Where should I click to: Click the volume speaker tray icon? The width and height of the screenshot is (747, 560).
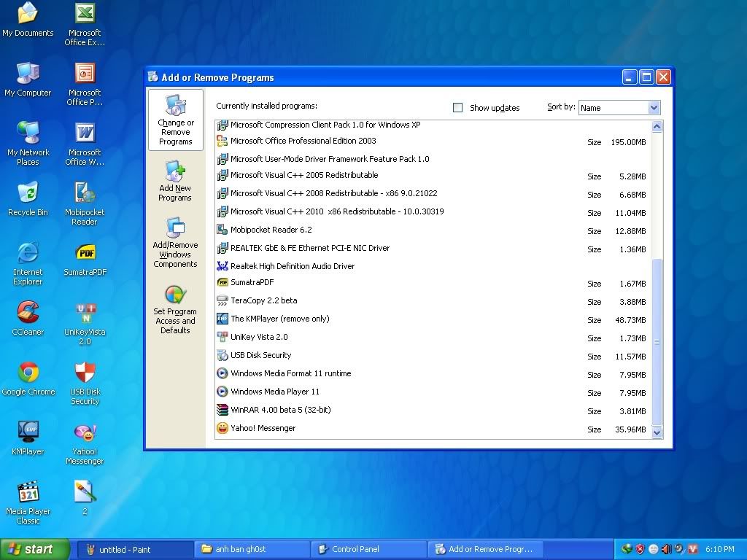[666, 549]
